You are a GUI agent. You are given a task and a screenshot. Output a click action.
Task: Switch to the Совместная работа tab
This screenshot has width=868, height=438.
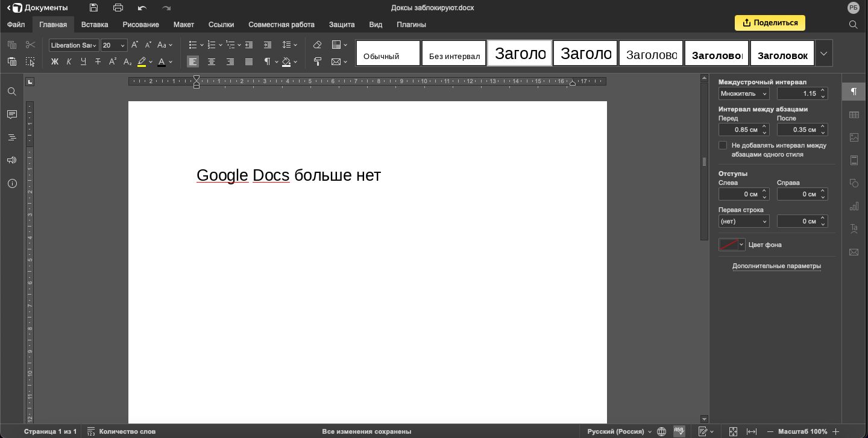[281, 25]
